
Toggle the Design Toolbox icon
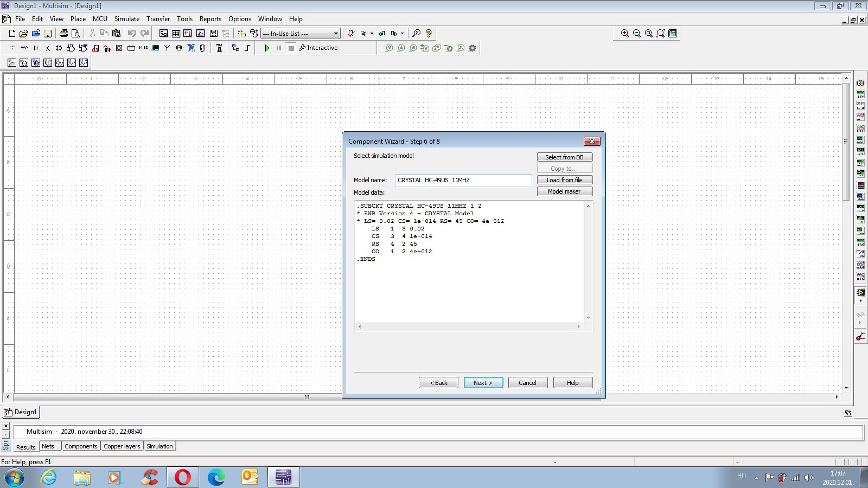[x=163, y=34]
